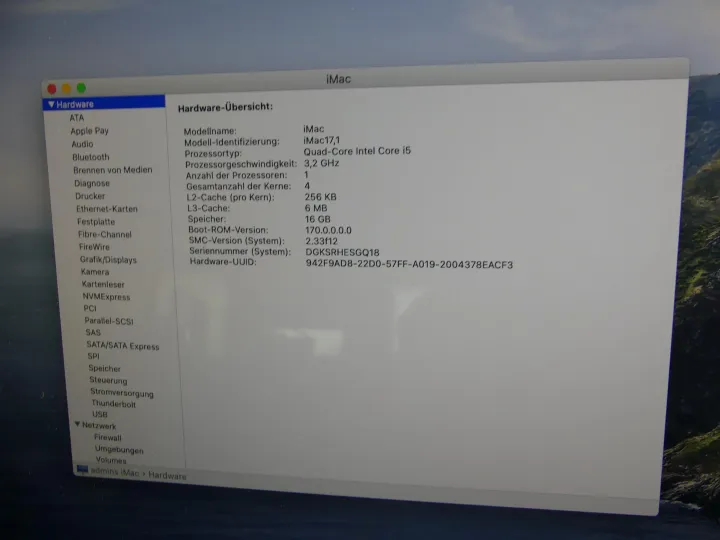Show Bluetooth information
Viewport: 720px width, 540px height.
point(91,157)
